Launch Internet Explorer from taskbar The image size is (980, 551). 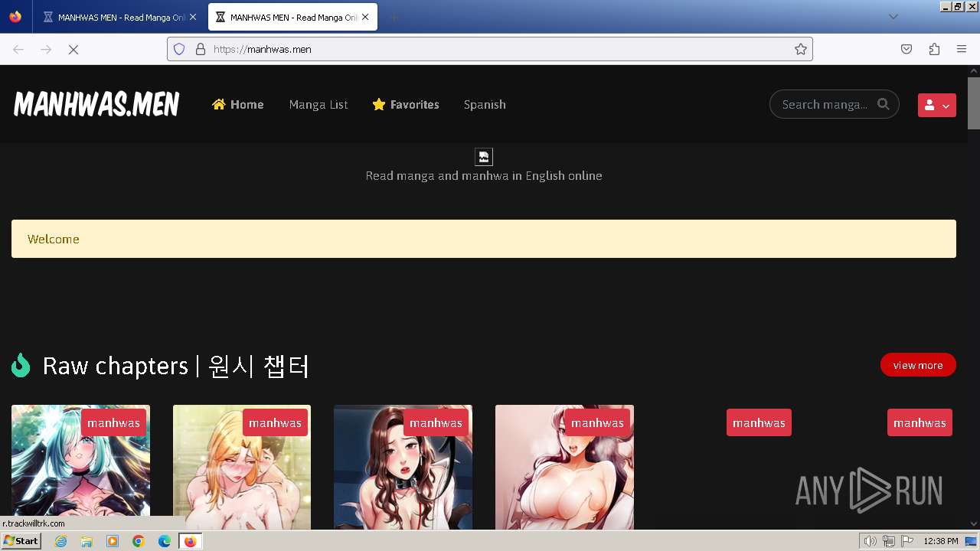point(60,541)
